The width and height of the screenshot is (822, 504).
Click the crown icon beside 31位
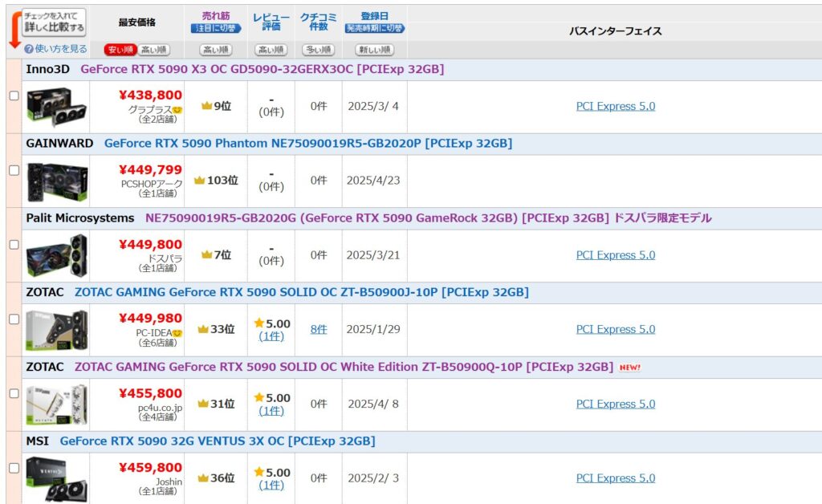tap(203, 404)
